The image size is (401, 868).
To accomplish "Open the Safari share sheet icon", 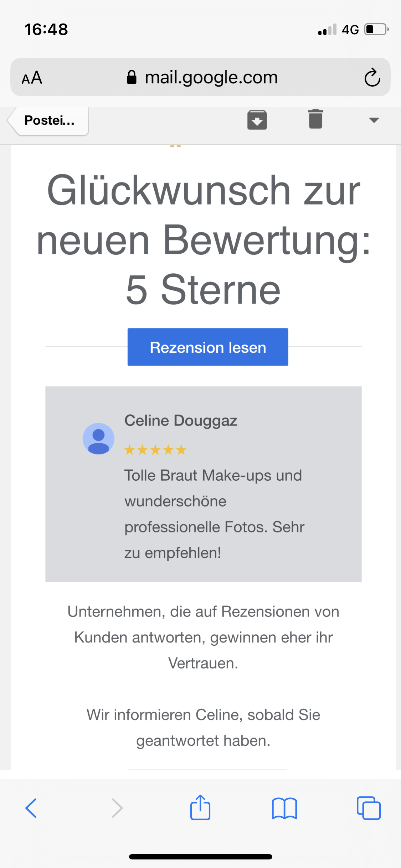I will pos(200,808).
